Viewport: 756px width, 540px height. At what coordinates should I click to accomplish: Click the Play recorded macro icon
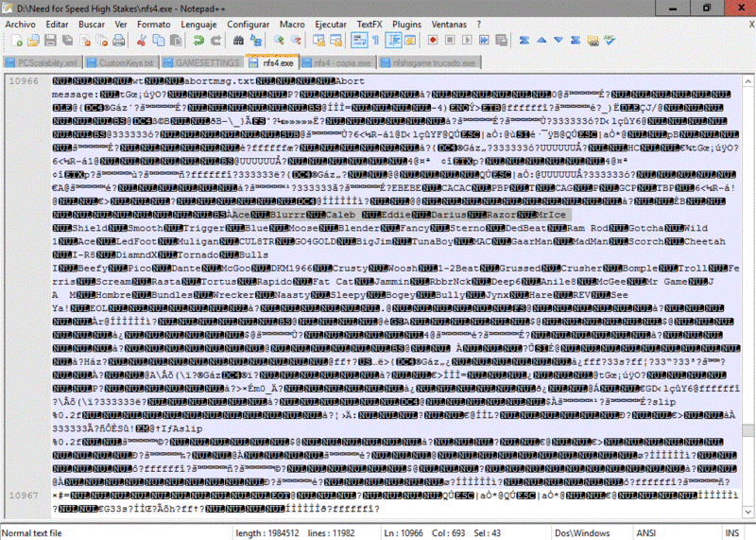point(467,41)
